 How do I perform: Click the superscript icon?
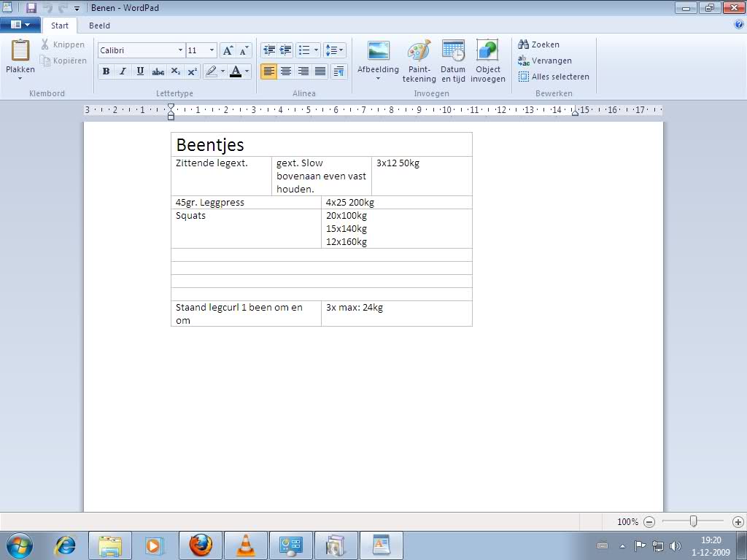pyautogui.click(x=192, y=71)
